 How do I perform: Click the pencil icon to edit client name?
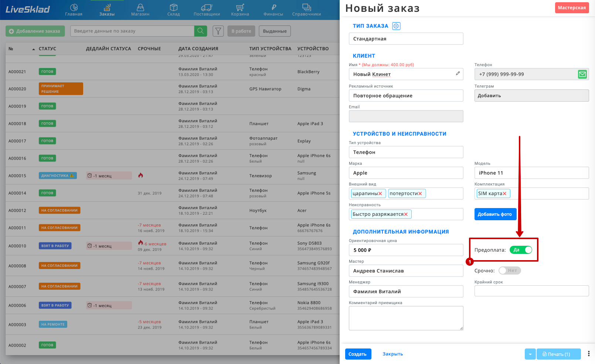tap(458, 74)
